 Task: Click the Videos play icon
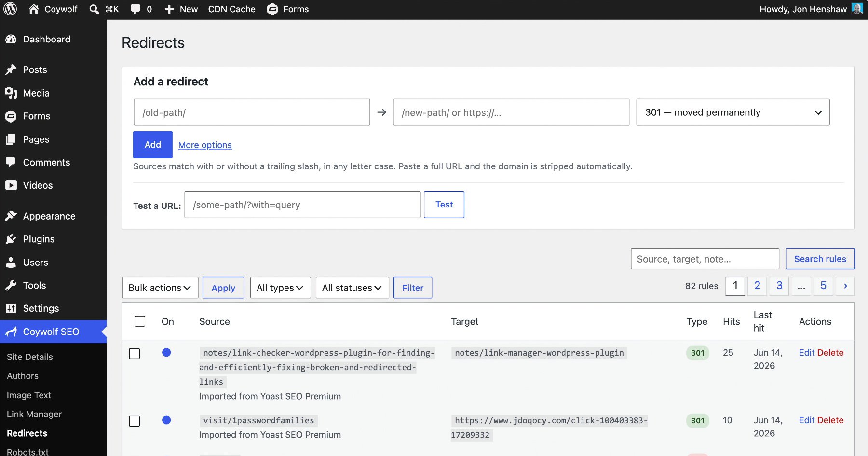point(11,185)
